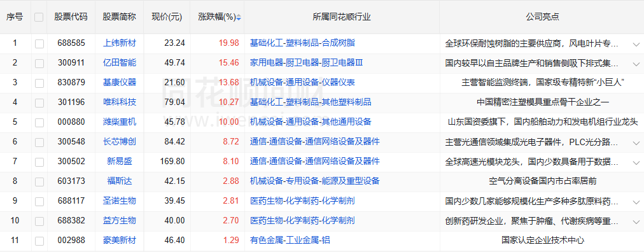644x252 pixels.
Task: Select the checkbox next to 潍柴重机
Action: (39, 123)
